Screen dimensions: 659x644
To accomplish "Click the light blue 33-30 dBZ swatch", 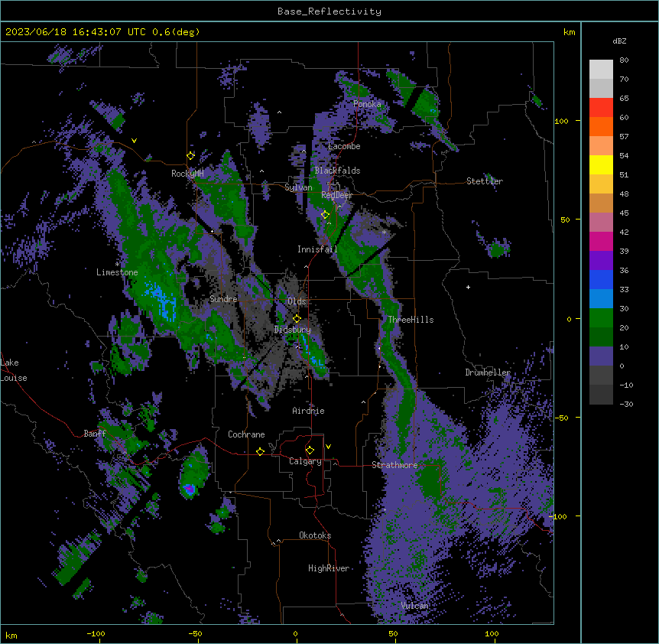I will point(601,299).
